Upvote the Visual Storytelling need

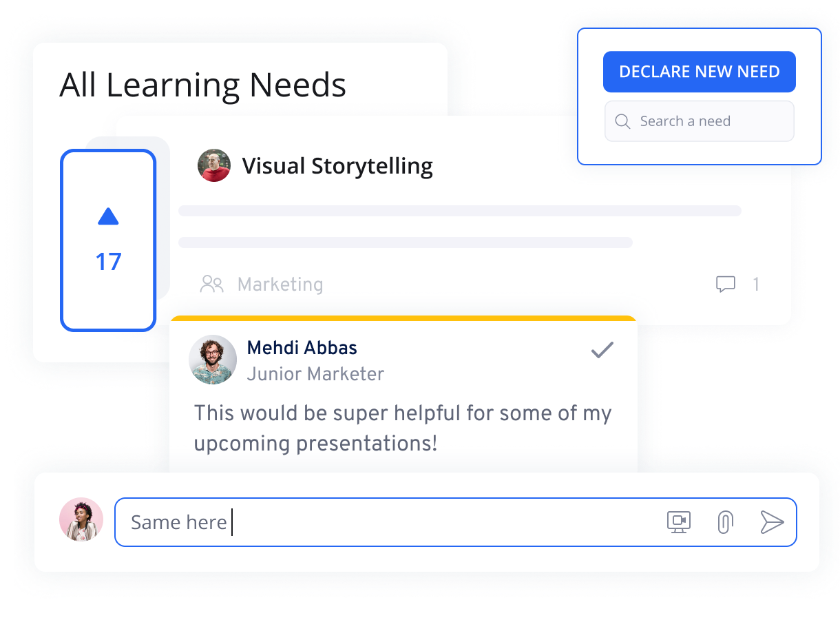108,217
